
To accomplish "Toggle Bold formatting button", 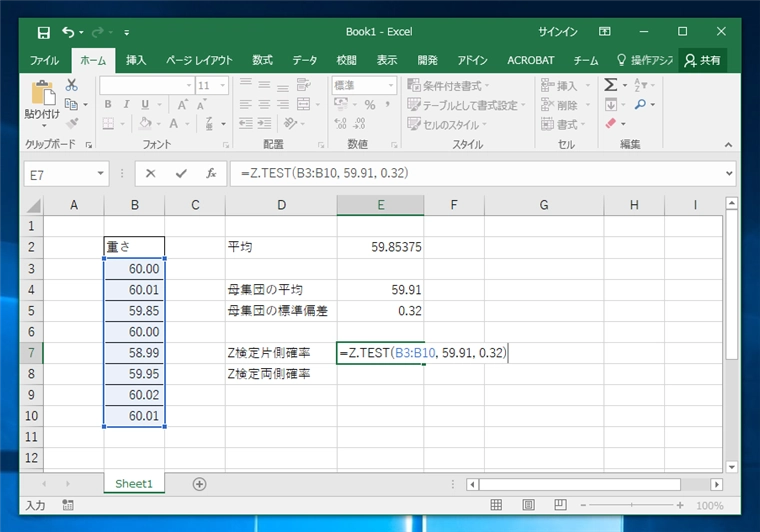I will [x=108, y=104].
